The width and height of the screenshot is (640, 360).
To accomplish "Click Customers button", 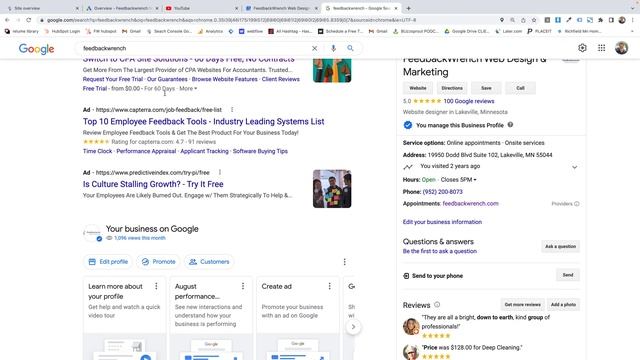I will (209, 262).
